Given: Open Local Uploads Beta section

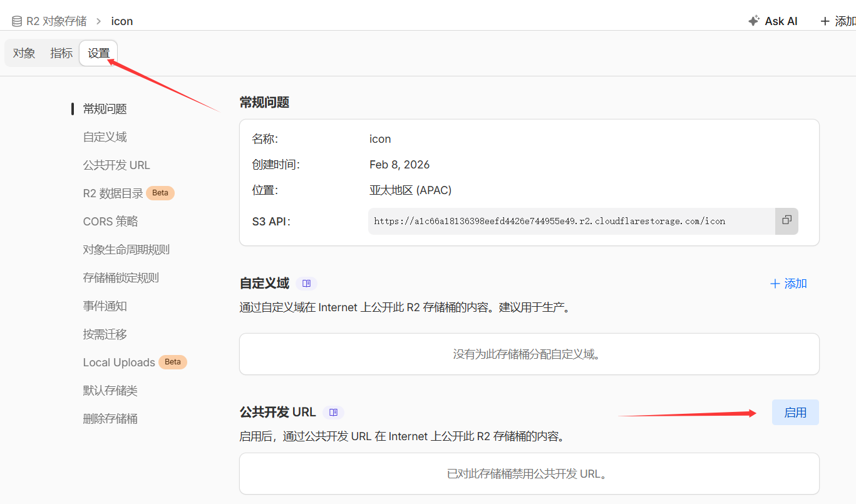Looking at the screenshot, I should 119,363.
